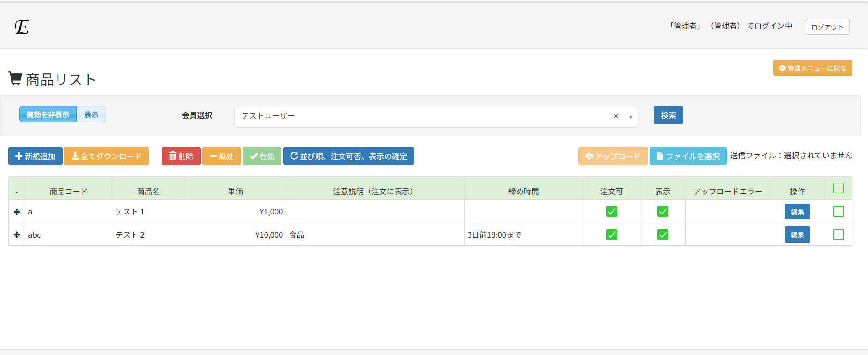This screenshot has height=355, width=868.
Task: Toggle 注文可 checkbox for テスト１
Action: pyautogui.click(x=612, y=211)
